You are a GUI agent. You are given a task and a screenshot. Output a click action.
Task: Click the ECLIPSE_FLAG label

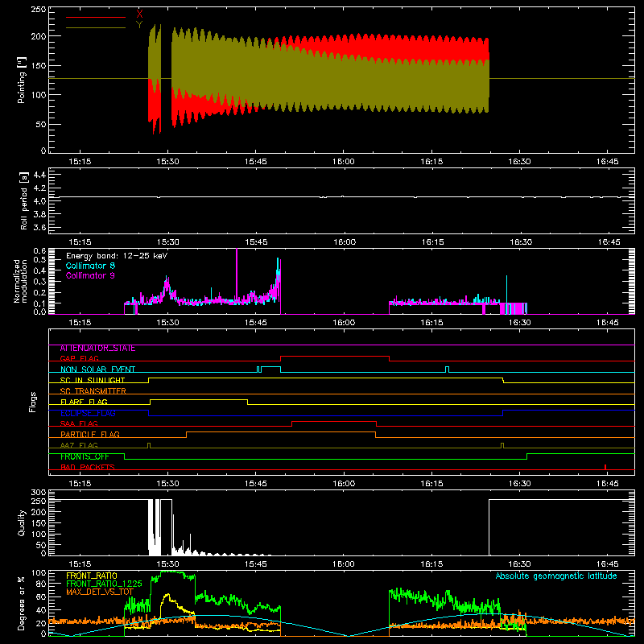click(88, 413)
